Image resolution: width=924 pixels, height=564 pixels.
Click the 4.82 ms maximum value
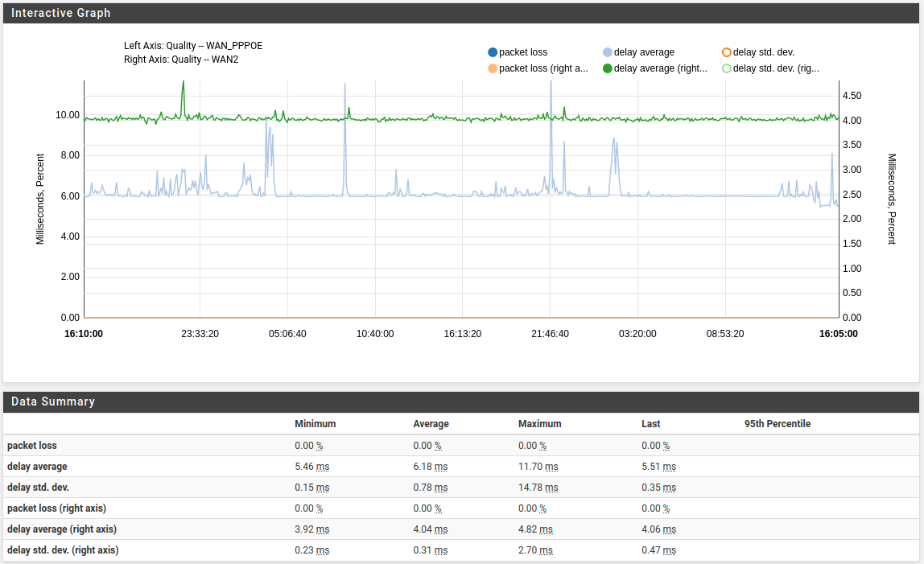536,530
